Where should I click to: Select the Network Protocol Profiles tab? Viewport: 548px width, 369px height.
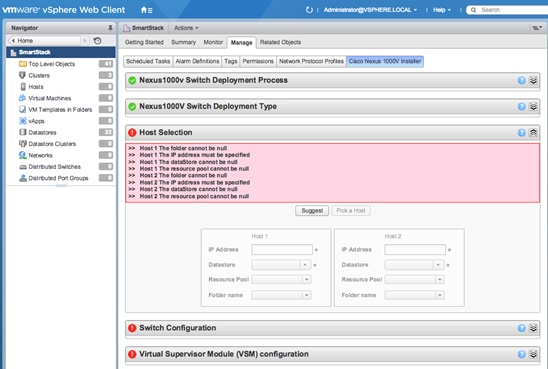[311, 62]
